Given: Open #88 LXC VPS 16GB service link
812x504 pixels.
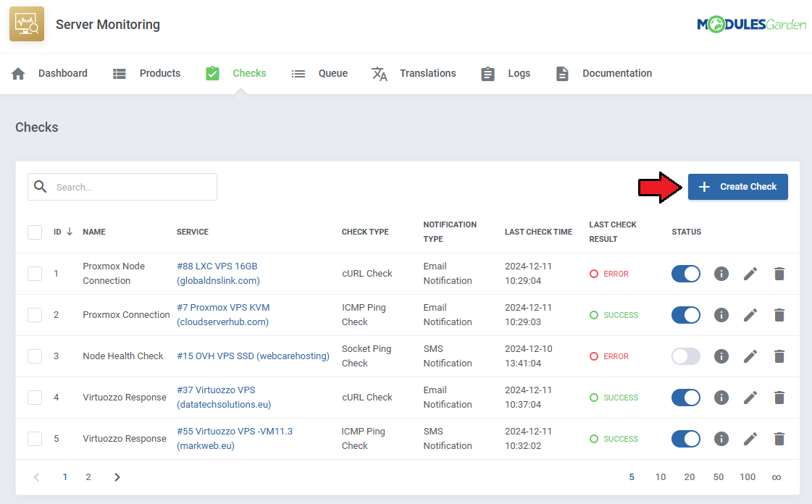Looking at the screenshot, I should (218, 273).
